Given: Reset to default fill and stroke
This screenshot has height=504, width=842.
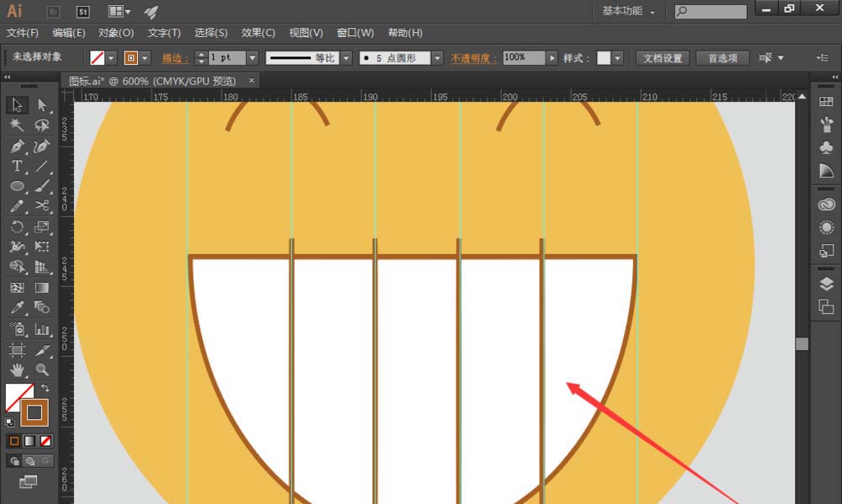Looking at the screenshot, I should pos(9,422).
